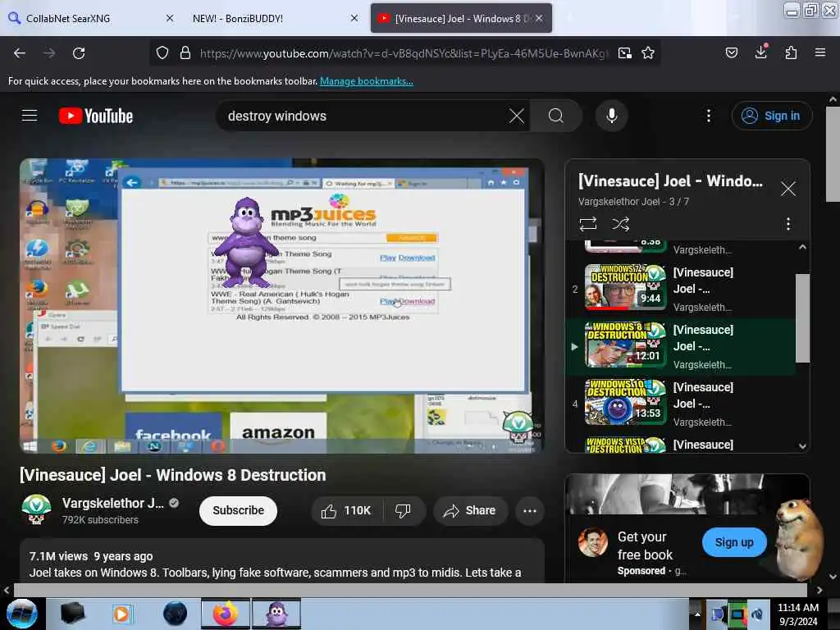Close the CollabNet SearXNG tab
Screen dimensions: 840x630
169,18
